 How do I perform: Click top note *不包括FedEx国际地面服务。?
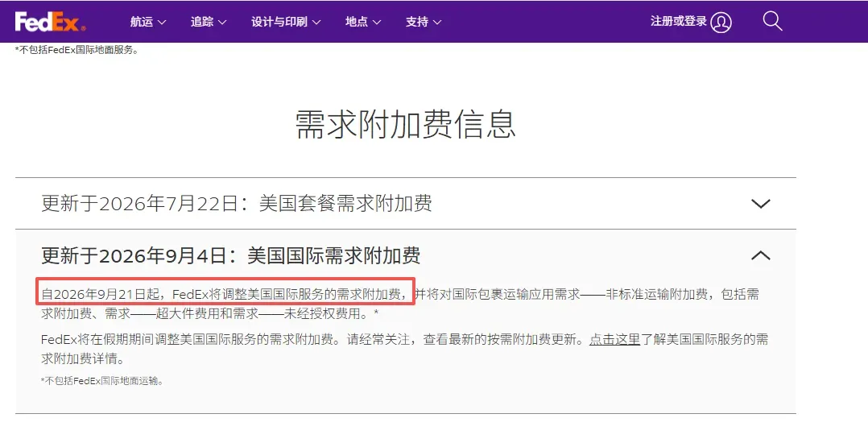(76, 50)
